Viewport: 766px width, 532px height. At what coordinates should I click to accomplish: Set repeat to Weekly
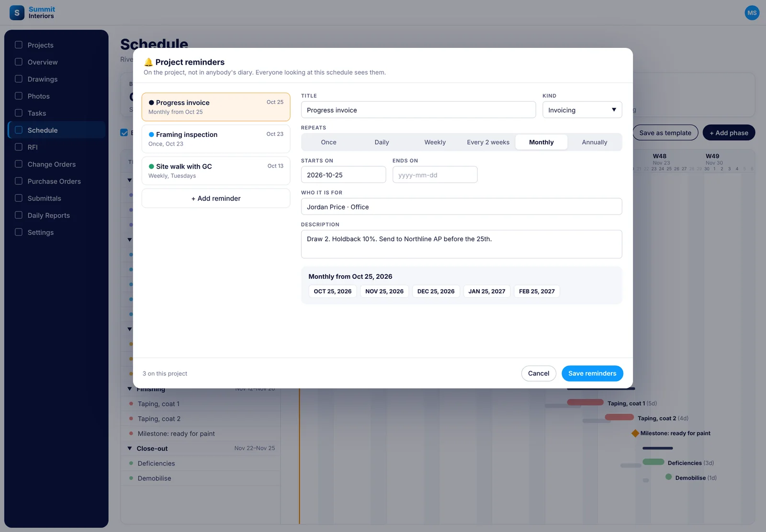(435, 142)
